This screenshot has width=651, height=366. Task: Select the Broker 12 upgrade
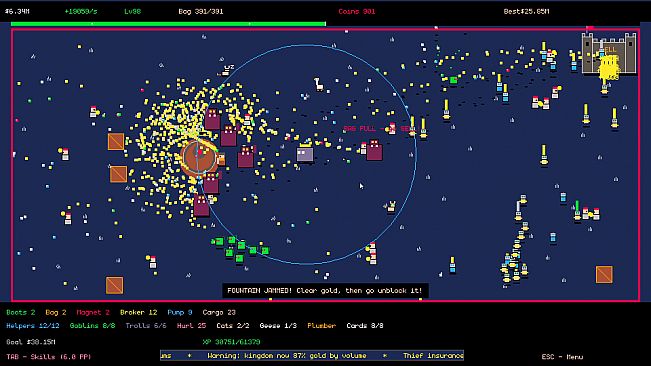click(x=139, y=312)
